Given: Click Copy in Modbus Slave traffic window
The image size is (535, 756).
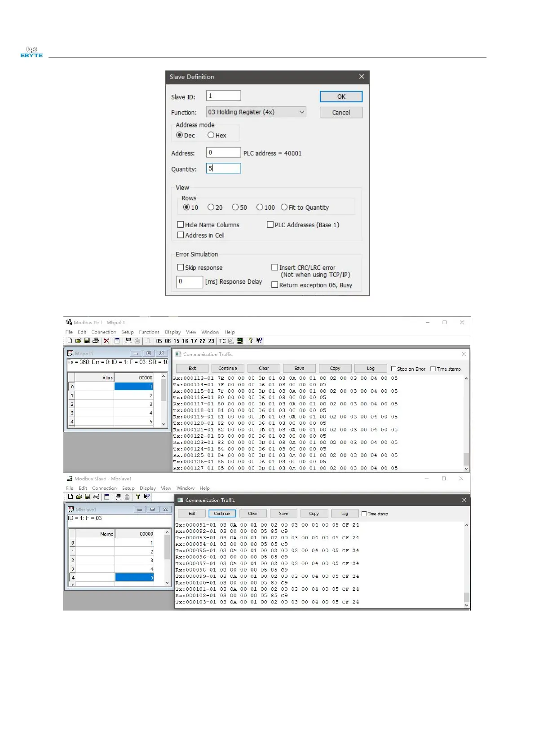Looking at the screenshot, I should coord(314,513).
